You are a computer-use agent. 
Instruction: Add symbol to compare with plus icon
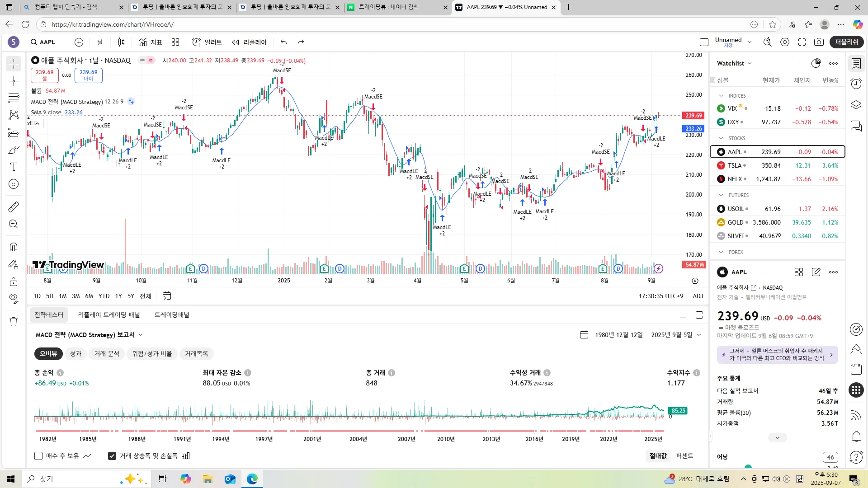(79, 42)
